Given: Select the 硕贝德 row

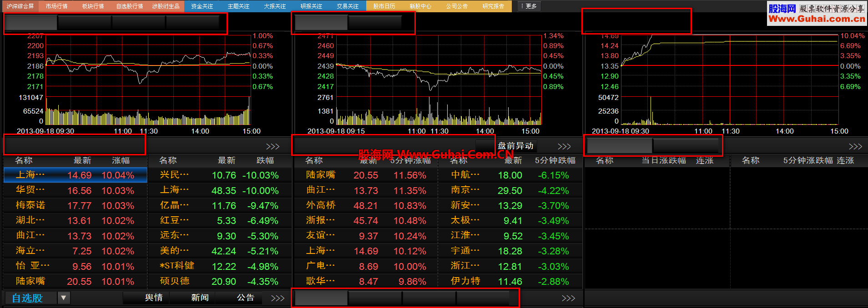Looking at the screenshot, I should tap(220, 281).
